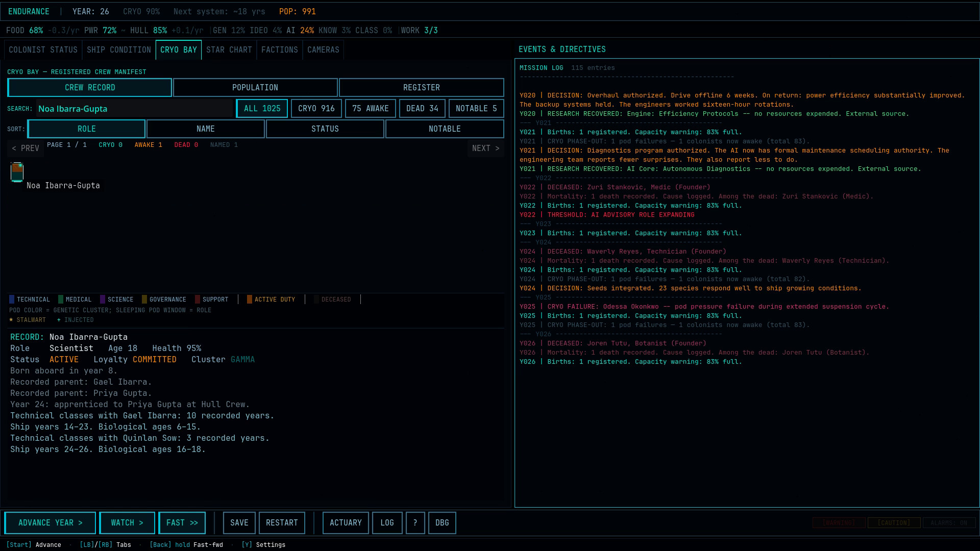Sort crew by Notable
This screenshot has height=551, width=980.
tap(445, 129)
